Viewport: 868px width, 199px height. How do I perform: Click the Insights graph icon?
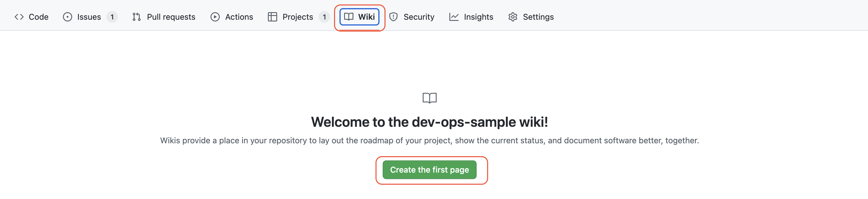pyautogui.click(x=454, y=17)
